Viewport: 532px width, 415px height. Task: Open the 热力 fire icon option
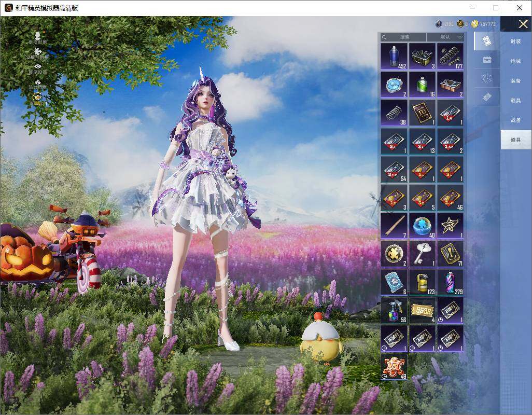(x=38, y=84)
